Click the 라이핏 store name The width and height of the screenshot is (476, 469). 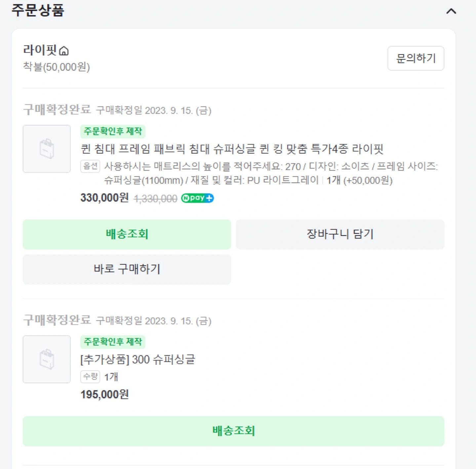coord(40,50)
